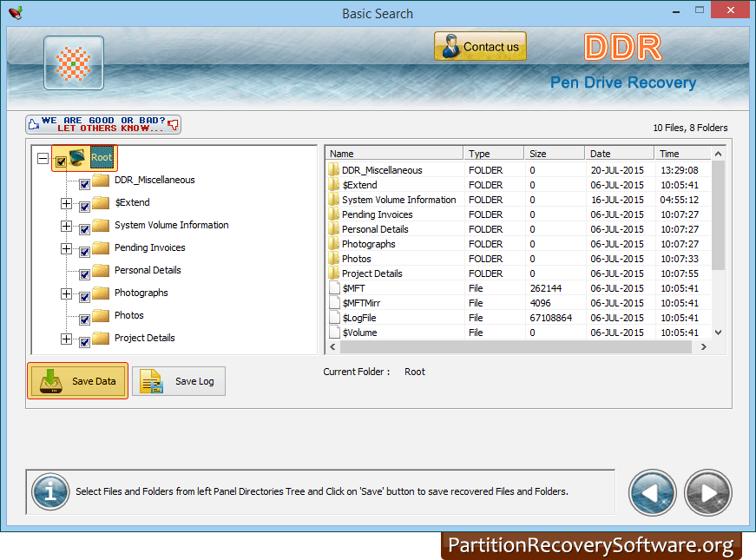Click the $Extend folder icon in tree

tap(101, 202)
